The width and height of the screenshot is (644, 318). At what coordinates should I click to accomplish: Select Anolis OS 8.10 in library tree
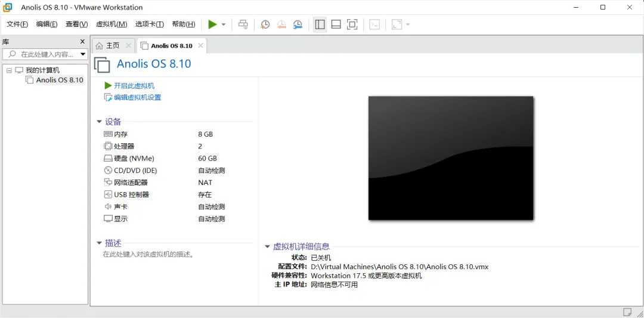click(60, 80)
